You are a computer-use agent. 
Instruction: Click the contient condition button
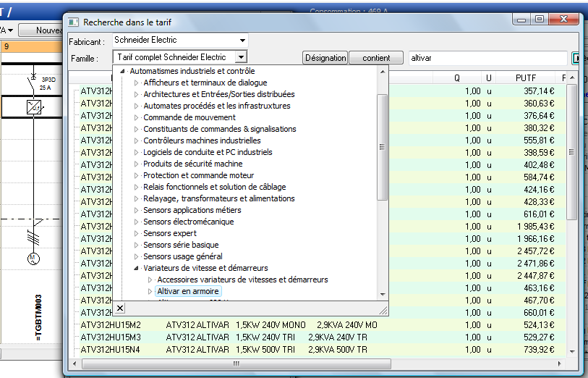coord(376,58)
